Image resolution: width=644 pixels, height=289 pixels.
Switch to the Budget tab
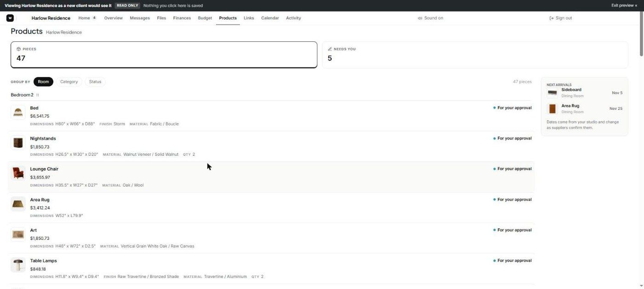205,18
